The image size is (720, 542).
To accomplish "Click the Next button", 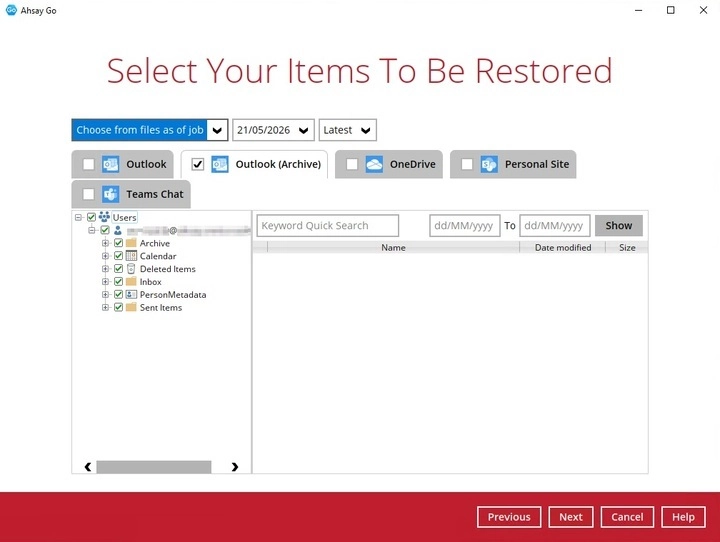I will [571, 517].
